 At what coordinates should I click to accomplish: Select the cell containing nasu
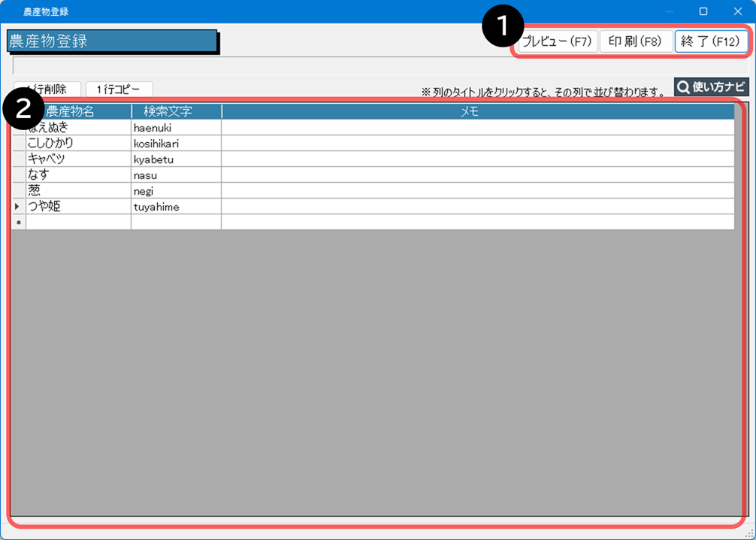click(x=176, y=175)
